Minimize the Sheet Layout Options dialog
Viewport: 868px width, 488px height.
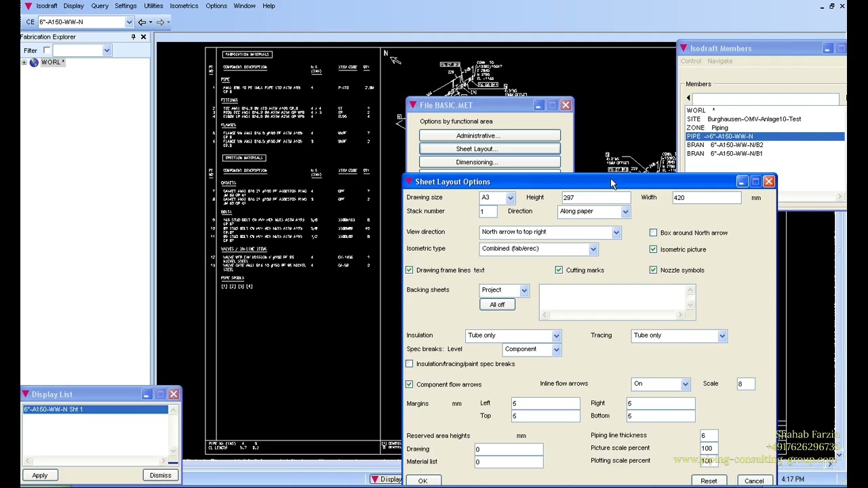tap(742, 182)
